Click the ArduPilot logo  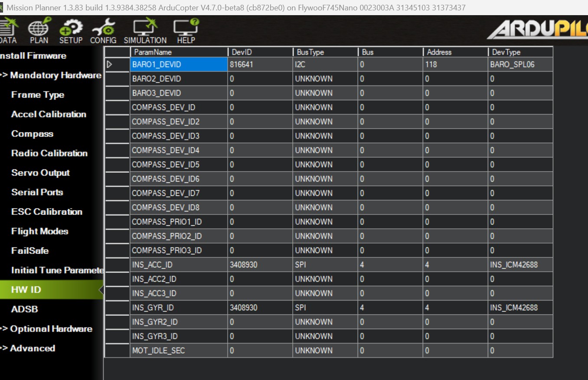(x=537, y=30)
